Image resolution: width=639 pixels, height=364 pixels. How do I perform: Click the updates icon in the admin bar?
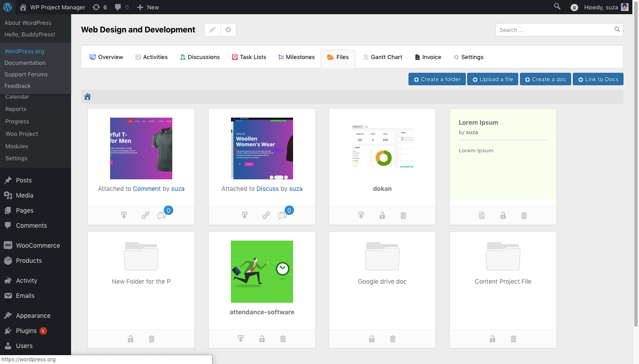tap(96, 7)
